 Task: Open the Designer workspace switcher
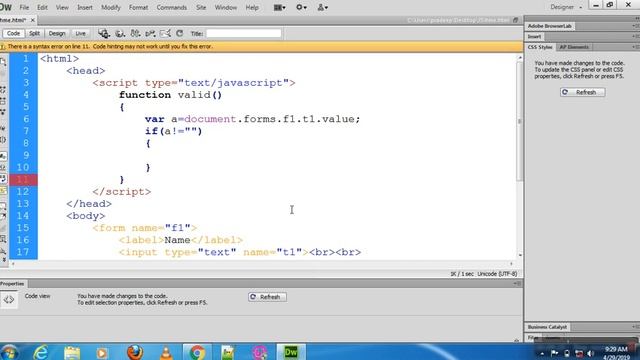click(566, 7)
